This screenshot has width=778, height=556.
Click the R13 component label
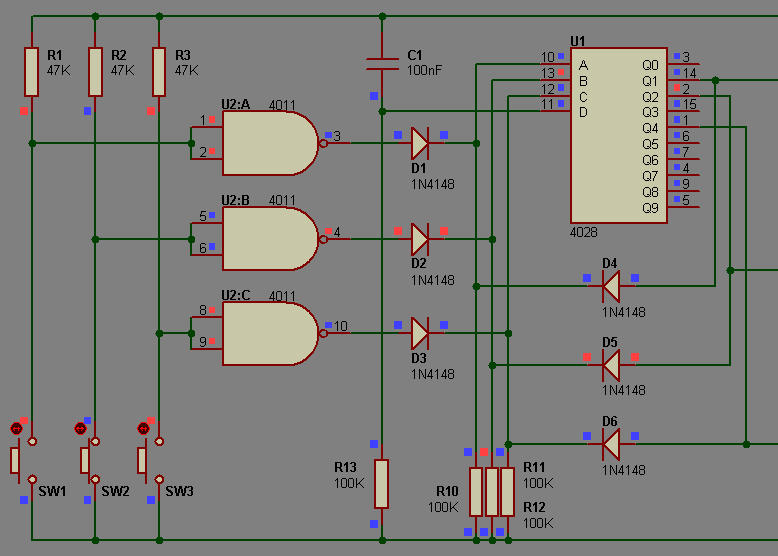345,467
